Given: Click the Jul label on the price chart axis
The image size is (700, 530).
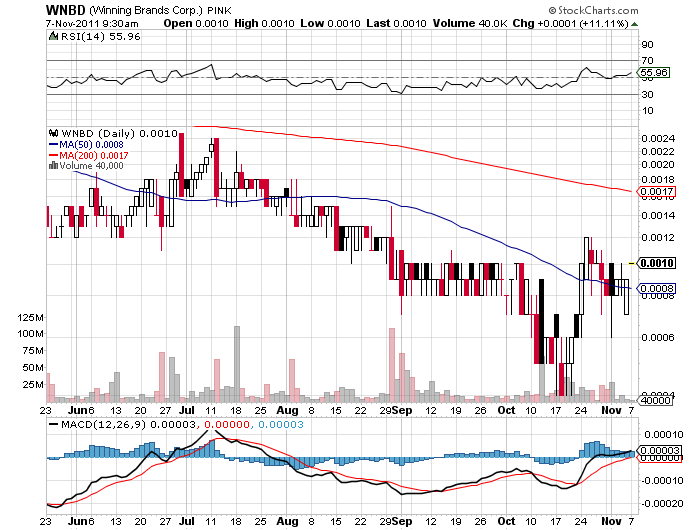Looking at the screenshot, I should point(187,410).
